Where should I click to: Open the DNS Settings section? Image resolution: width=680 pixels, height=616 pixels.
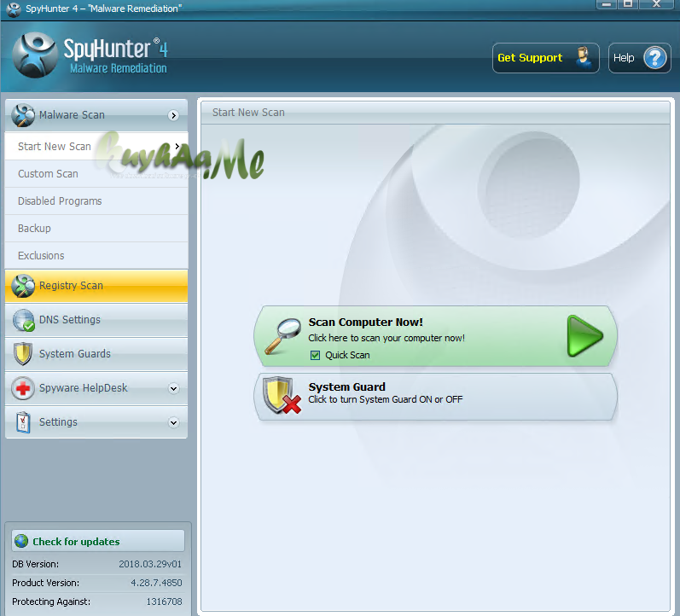tap(96, 320)
